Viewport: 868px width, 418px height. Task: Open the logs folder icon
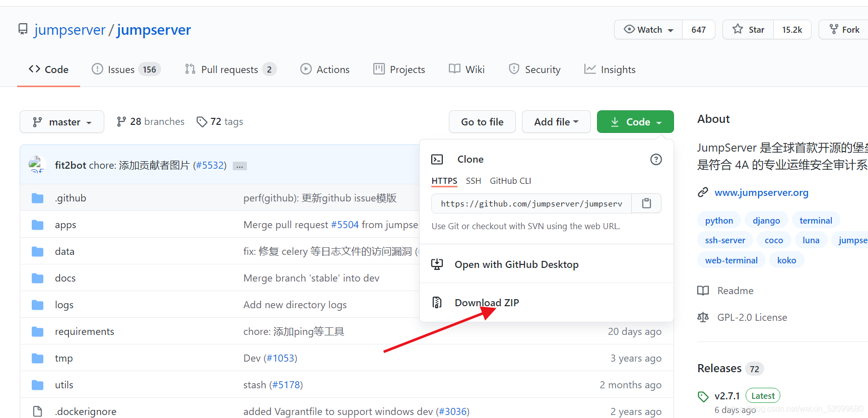coord(37,305)
